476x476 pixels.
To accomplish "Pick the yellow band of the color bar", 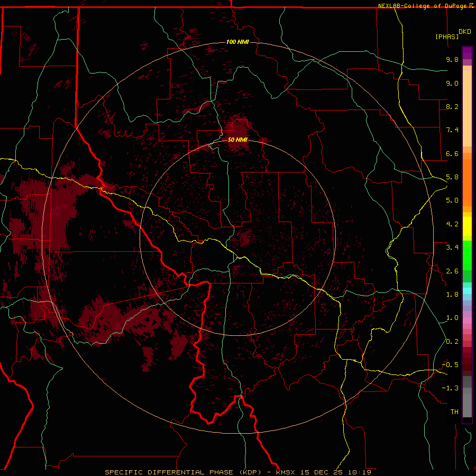I will tap(467, 226).
